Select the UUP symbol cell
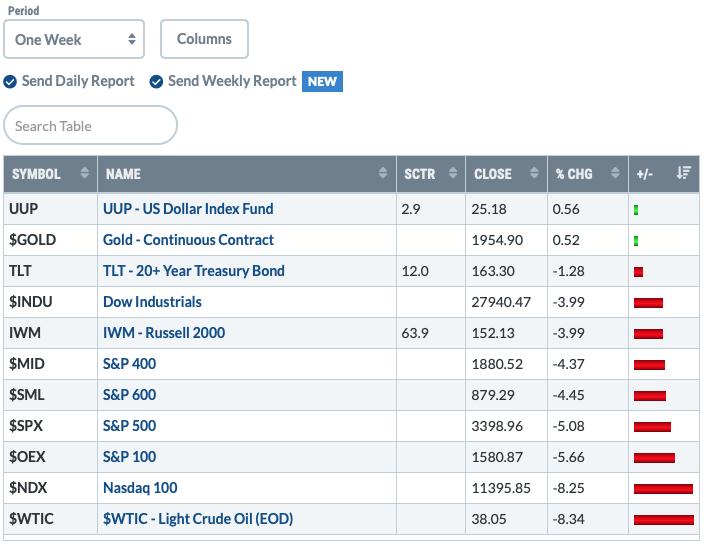The image size is (704, 544). click(x=50, y=209)
